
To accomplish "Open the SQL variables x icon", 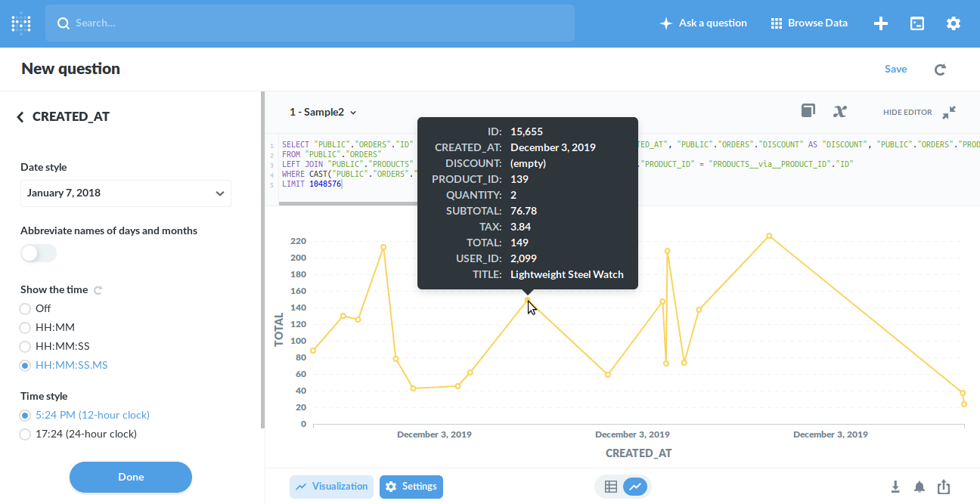I will [839, 110].
